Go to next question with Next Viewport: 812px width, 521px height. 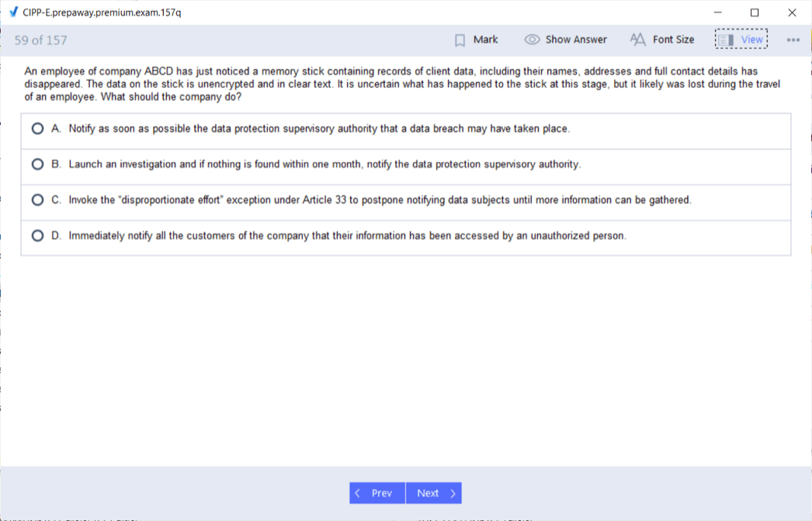433,493
